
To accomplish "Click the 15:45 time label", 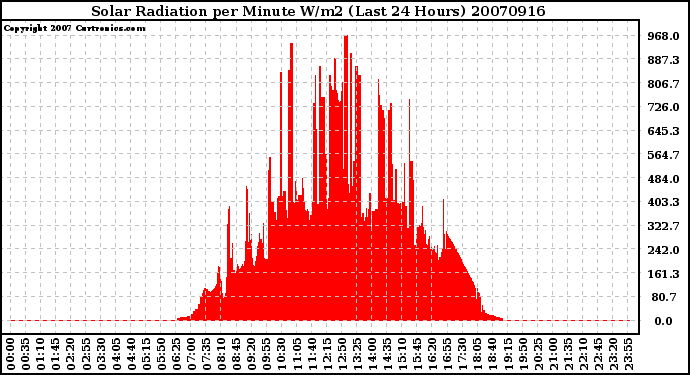I will [x=417, y=355].
